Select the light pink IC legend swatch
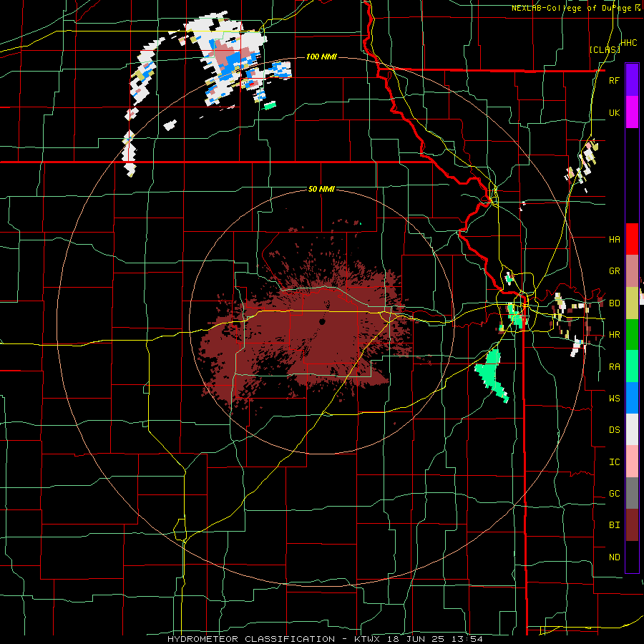644x644 pixels. [x=632, y=462]
